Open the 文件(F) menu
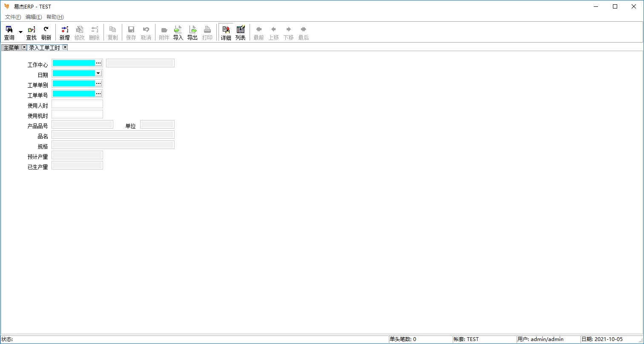Image resolution: width=644 pixels, height=344 pixels. click(x=13, y=17)
